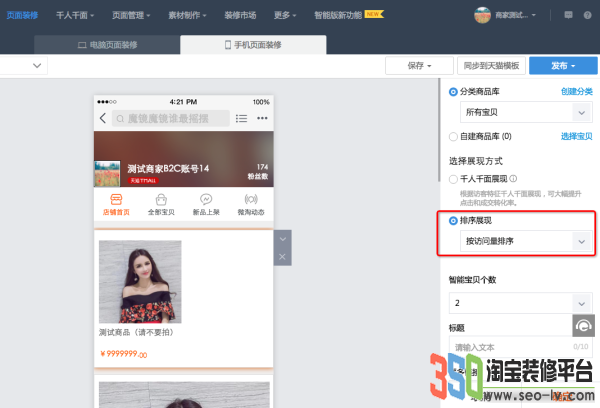Open the 装修市场 menu item
The image size is (600, 408).
click(x=240, y=15)
